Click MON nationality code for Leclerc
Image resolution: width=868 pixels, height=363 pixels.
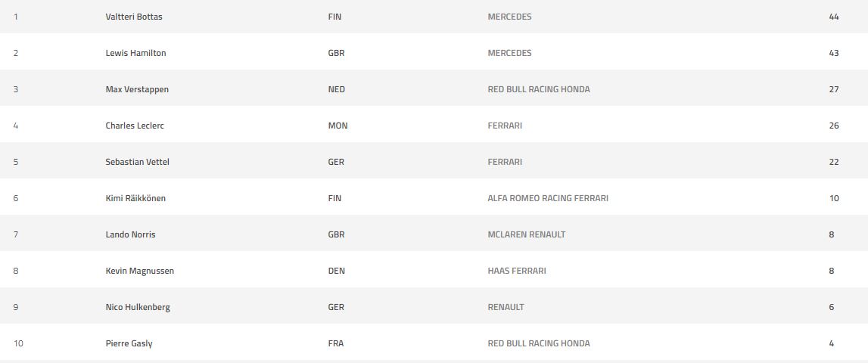click(338, 126)
